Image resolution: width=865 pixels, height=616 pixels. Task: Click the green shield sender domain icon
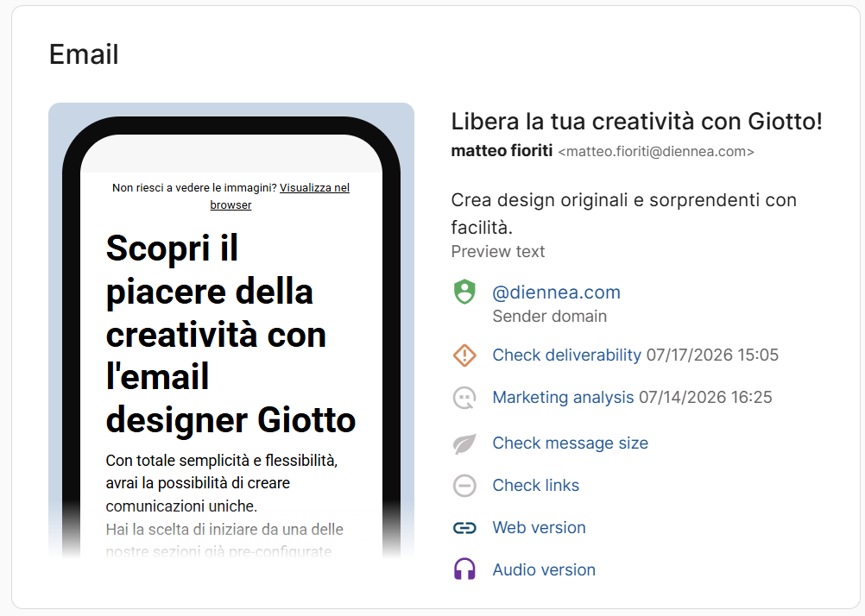point(464,292)
